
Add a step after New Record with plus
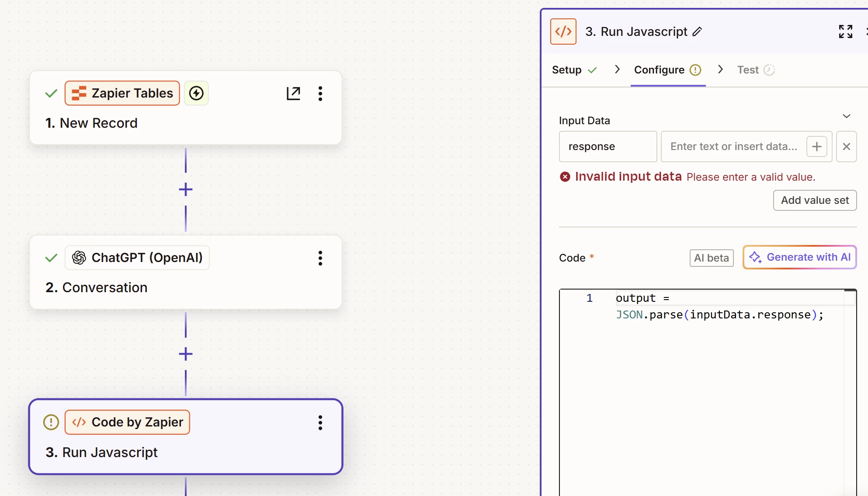click(186, 189)
